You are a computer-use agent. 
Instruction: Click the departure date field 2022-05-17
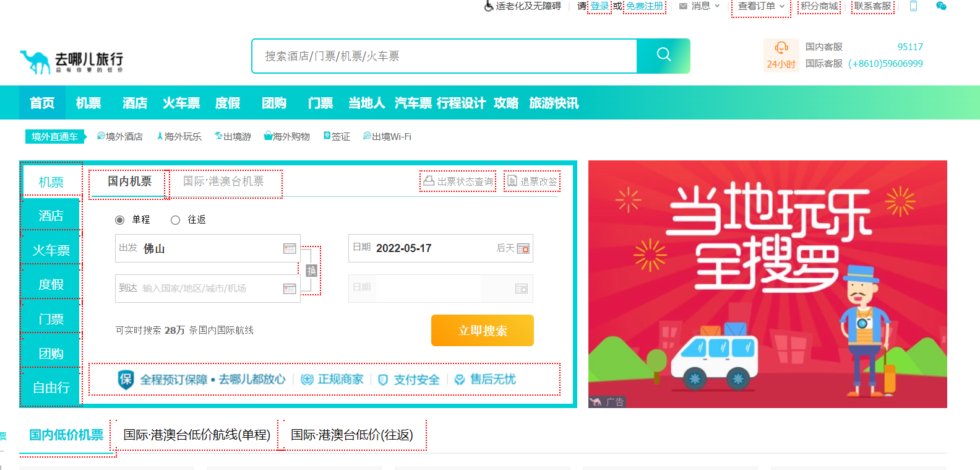(x=441, y=248)
